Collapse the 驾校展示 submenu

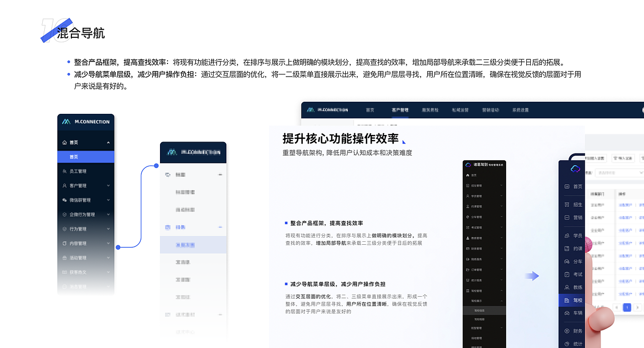click(x=502, y=301)
